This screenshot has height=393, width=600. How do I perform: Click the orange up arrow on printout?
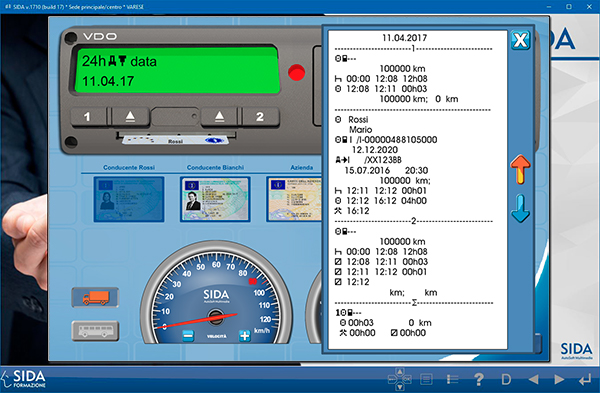point(520,170)
